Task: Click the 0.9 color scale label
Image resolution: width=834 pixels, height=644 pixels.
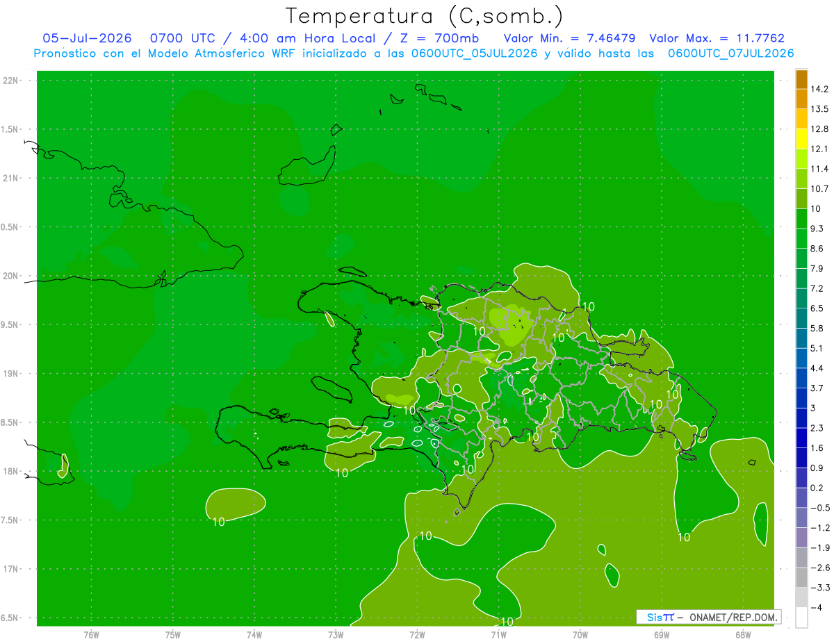Action: click(817, 468)
